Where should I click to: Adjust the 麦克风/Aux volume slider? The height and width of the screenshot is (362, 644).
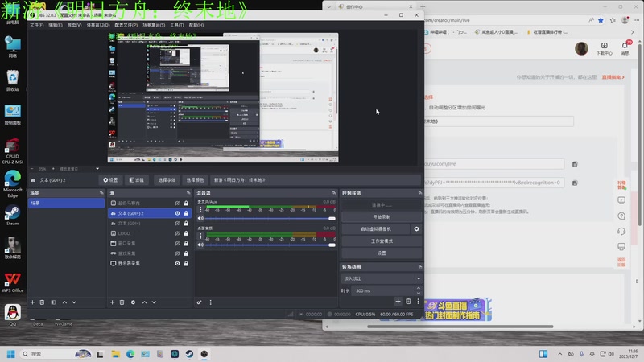[x=270, y=218]
